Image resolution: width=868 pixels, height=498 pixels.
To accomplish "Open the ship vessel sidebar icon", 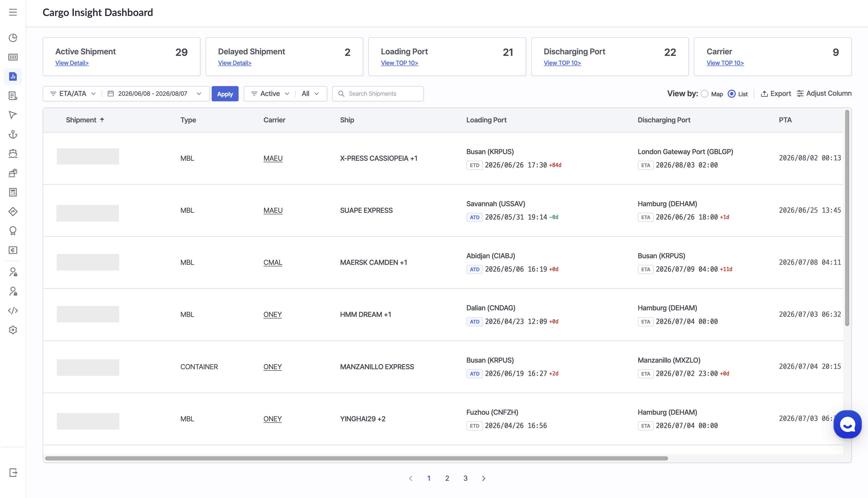I will 13,154.
